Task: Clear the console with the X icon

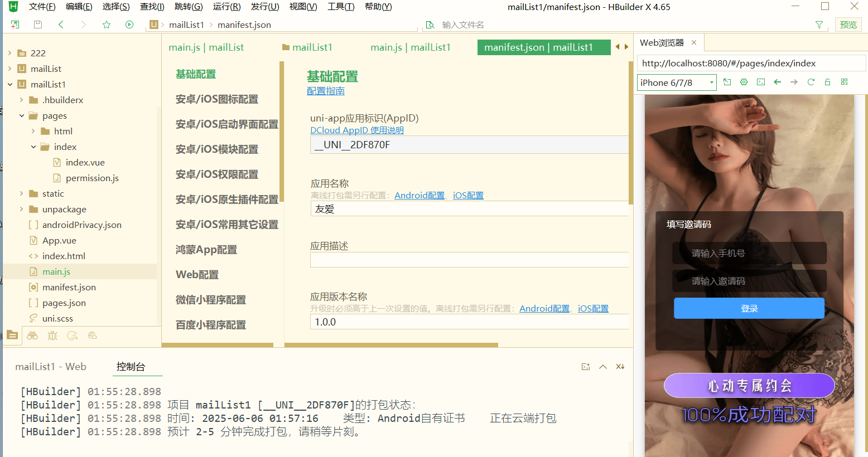Action: click(x=620, y=367)
